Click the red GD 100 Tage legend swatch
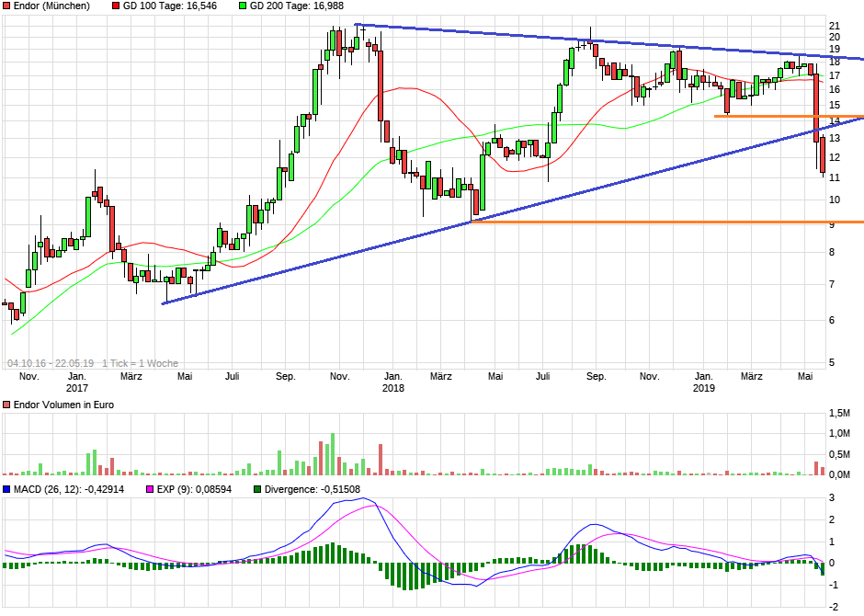Screen dimensions: 864x616 click(116, 6)
